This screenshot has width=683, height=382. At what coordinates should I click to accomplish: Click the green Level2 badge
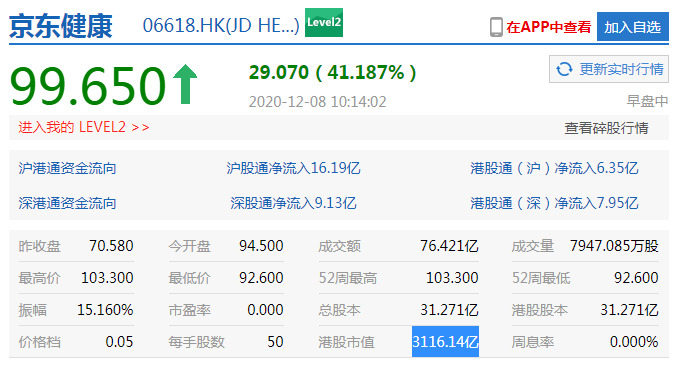click(324, 22)
